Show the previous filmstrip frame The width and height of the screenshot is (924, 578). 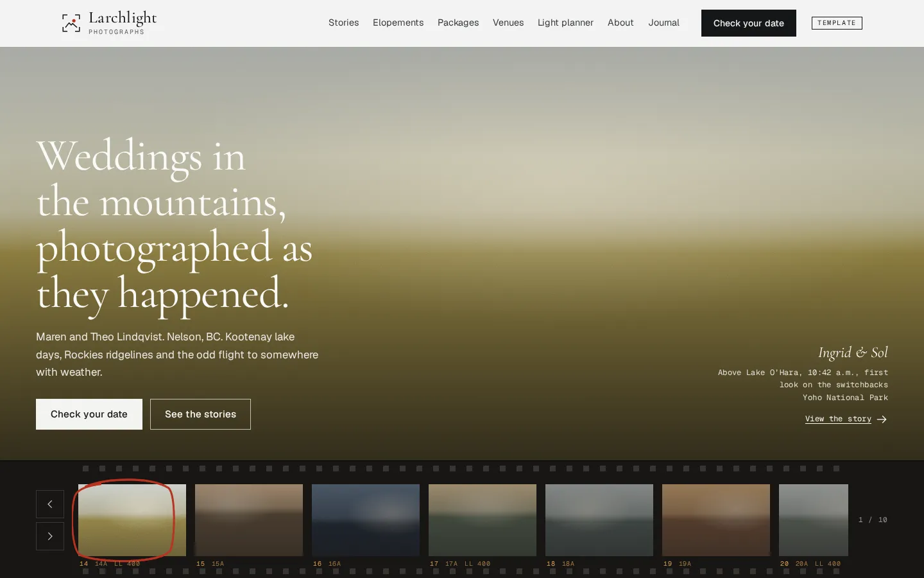pos(50,504)
